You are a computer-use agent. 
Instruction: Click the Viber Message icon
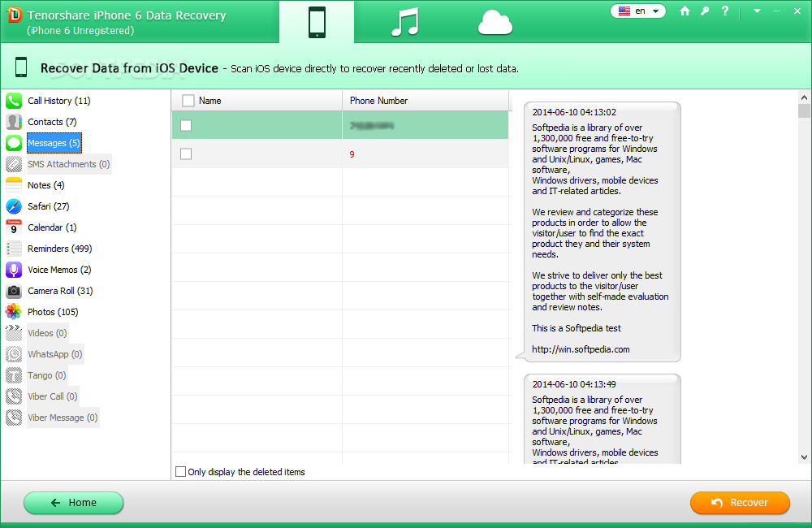tap(14, 418)
